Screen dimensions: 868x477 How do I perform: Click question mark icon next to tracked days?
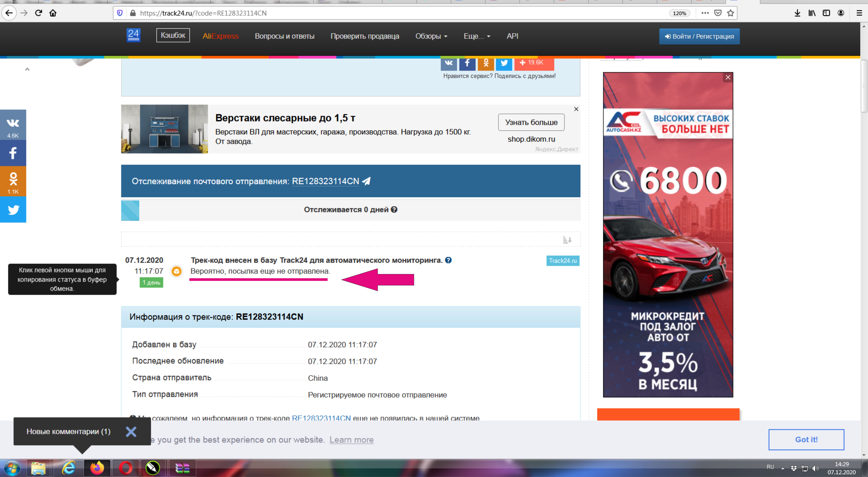[394, 210]
